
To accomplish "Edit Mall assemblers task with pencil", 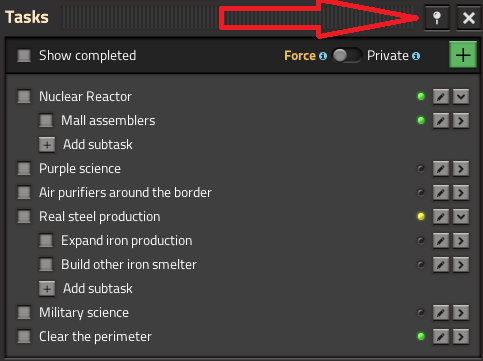I will tap(441, 121).
